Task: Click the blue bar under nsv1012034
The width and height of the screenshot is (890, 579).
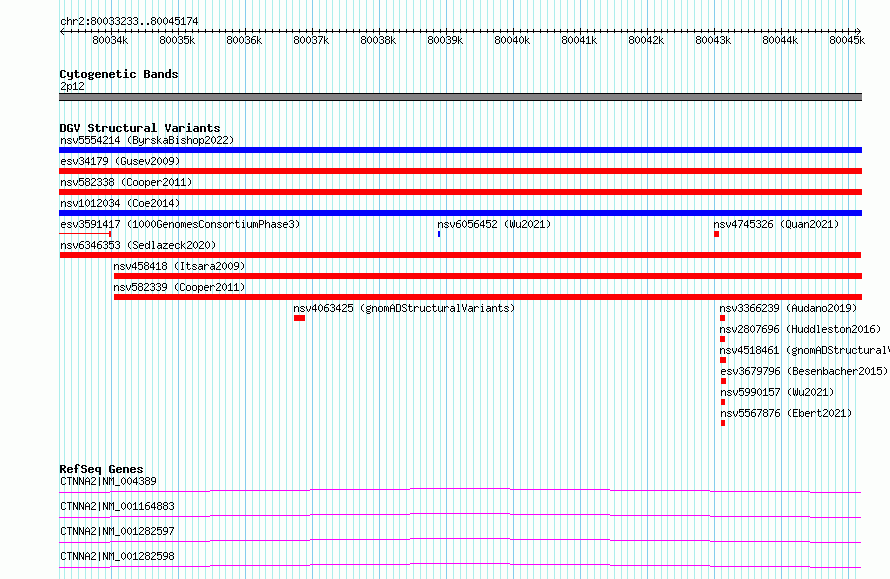Action: coord(460,213)
